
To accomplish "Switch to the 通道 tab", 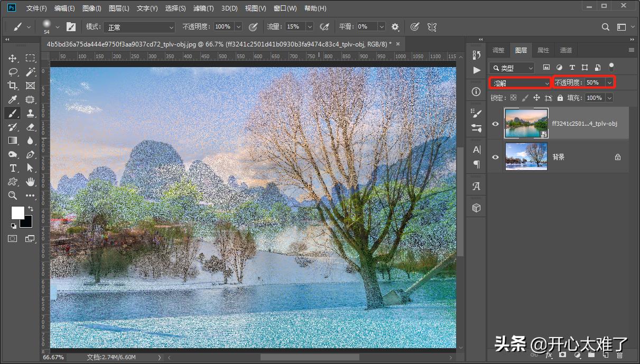I will (x=566, y=50).
